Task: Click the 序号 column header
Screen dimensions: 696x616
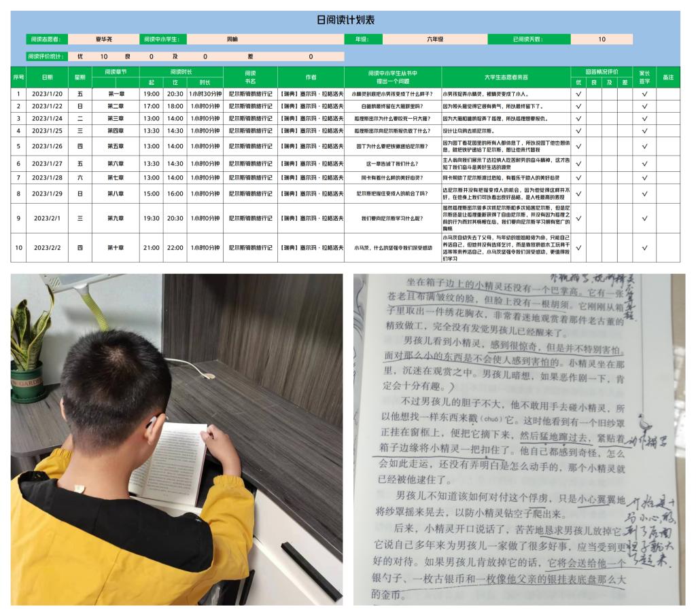Action: [x=18, y=77]
